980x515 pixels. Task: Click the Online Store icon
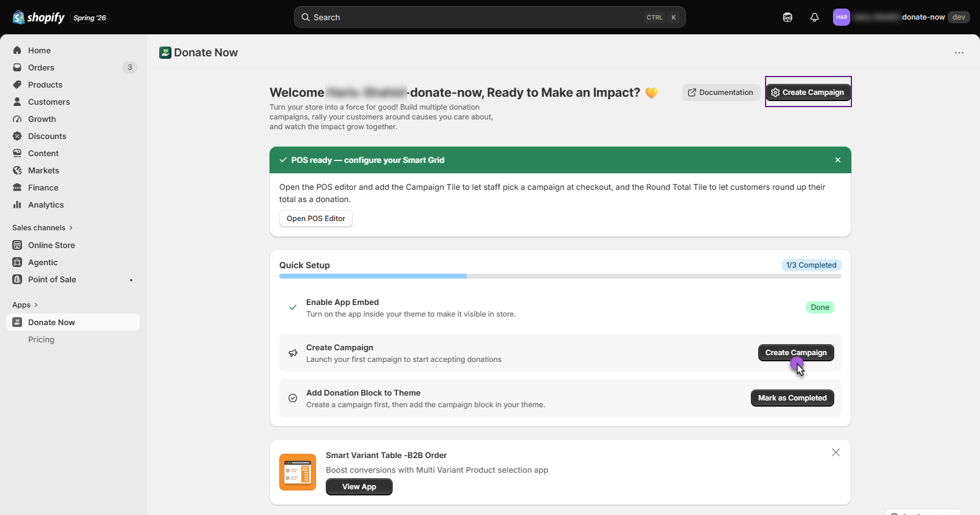[17, 245]
